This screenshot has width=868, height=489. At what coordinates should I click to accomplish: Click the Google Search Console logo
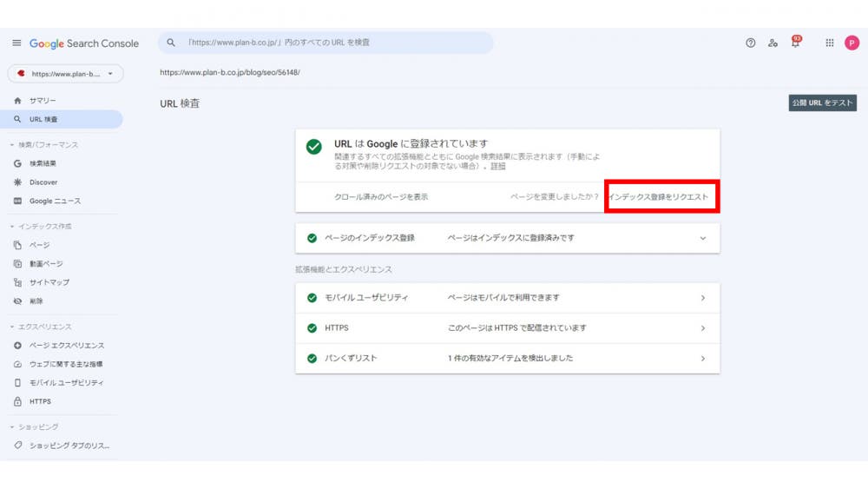[x=84, y=43]
